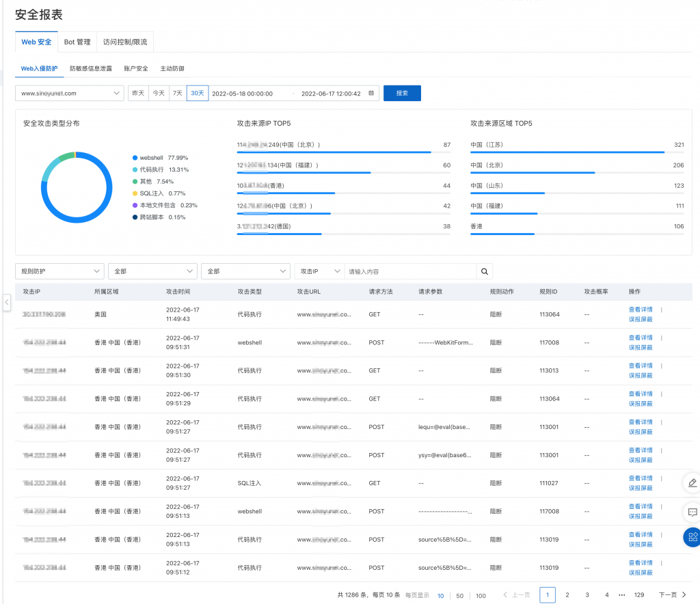Viewport: 700px width, 604px height.
Task: Open the first 全部 filter dropdown
Action: (152, 271)
